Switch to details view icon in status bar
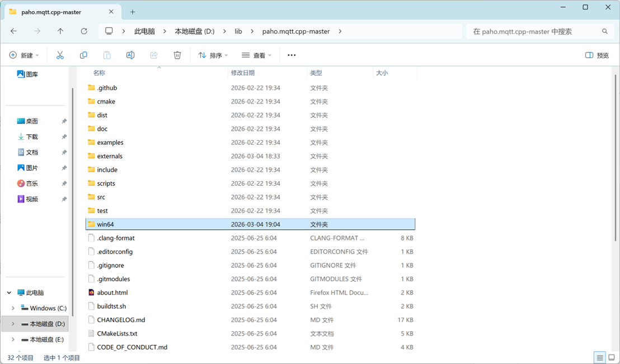This screenshot has width=620, height=364. (600, 358)
